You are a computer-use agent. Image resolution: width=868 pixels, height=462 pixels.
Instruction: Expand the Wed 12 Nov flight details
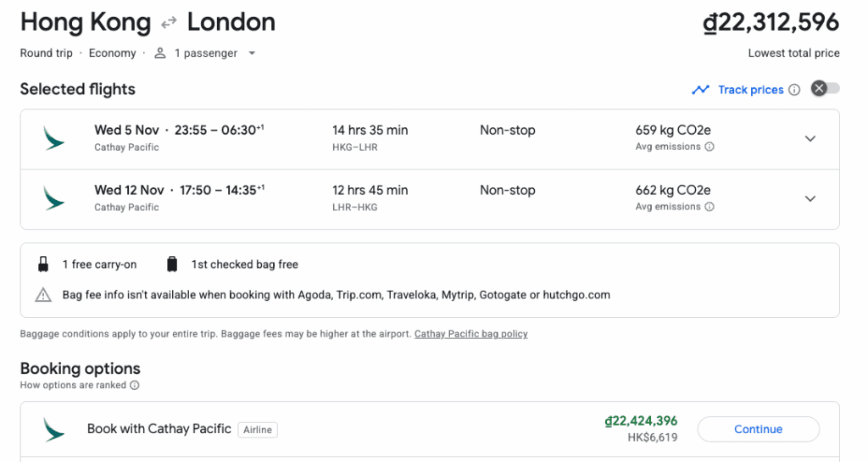click(810, 199)
